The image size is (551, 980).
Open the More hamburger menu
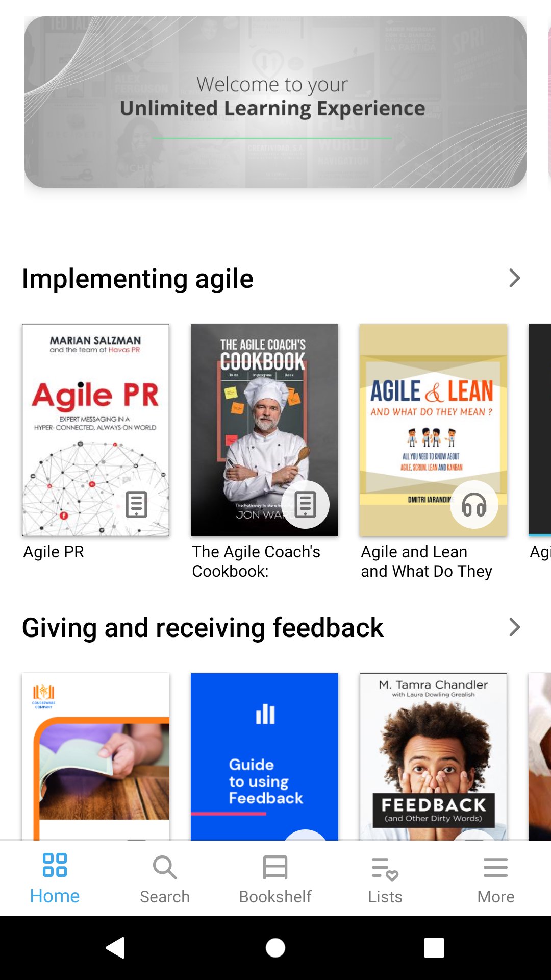tap(495, 867)
